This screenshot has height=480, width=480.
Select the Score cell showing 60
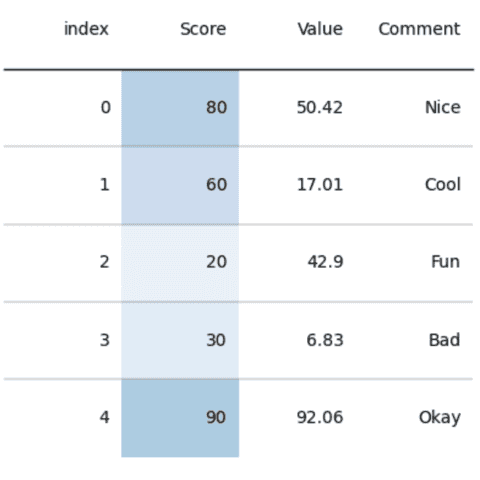(180, 185)
